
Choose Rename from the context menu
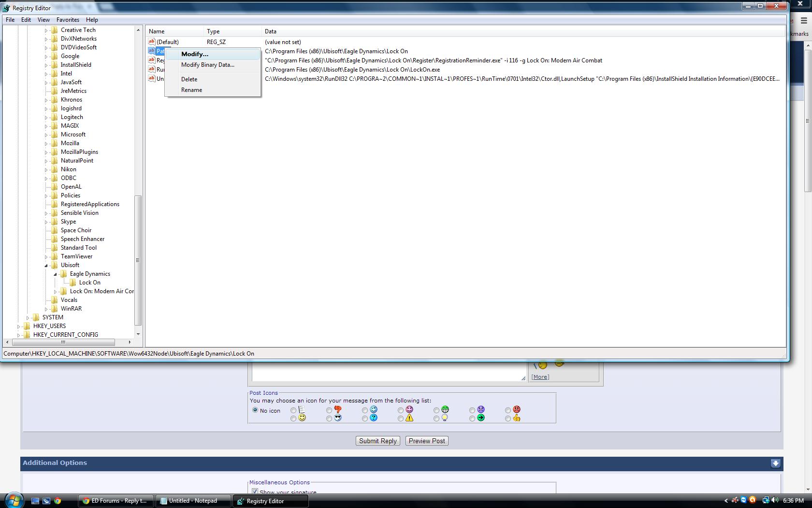point(213,90)
